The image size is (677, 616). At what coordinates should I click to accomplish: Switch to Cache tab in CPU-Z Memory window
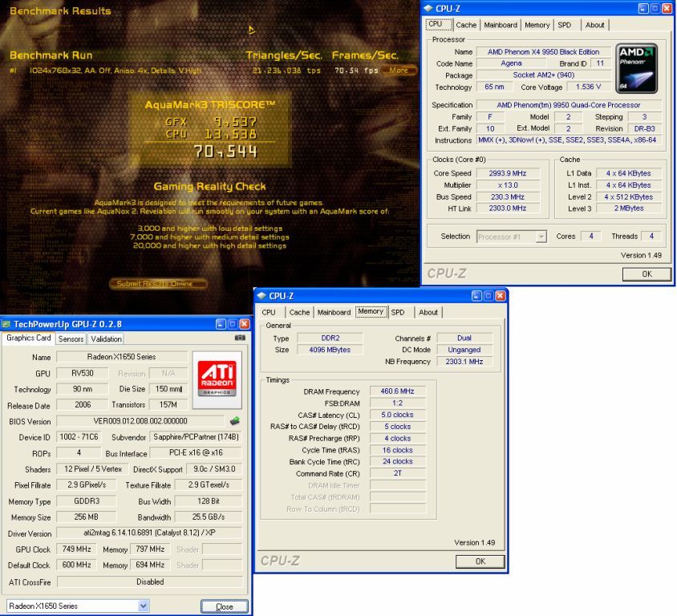point(300,312)
